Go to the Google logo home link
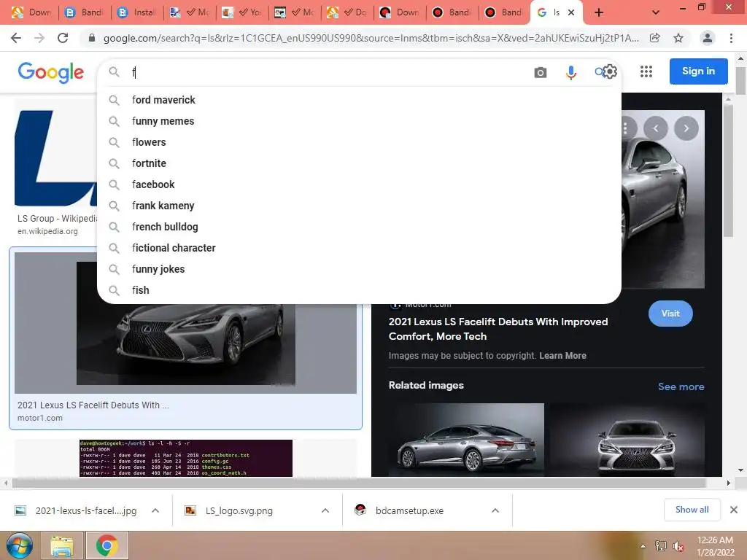The height and width of the screenshot is (560, 747). 51,72
